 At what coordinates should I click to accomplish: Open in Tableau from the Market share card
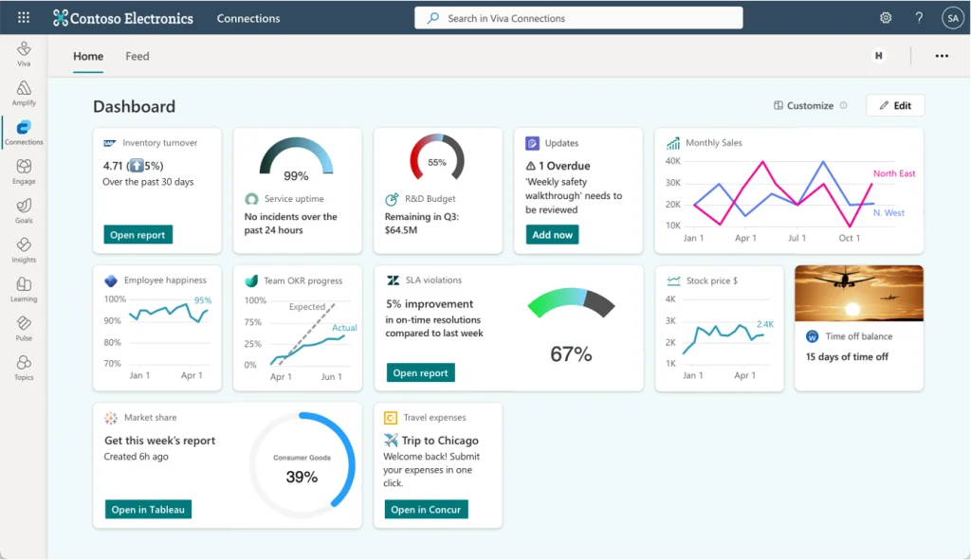coord(147,509)
